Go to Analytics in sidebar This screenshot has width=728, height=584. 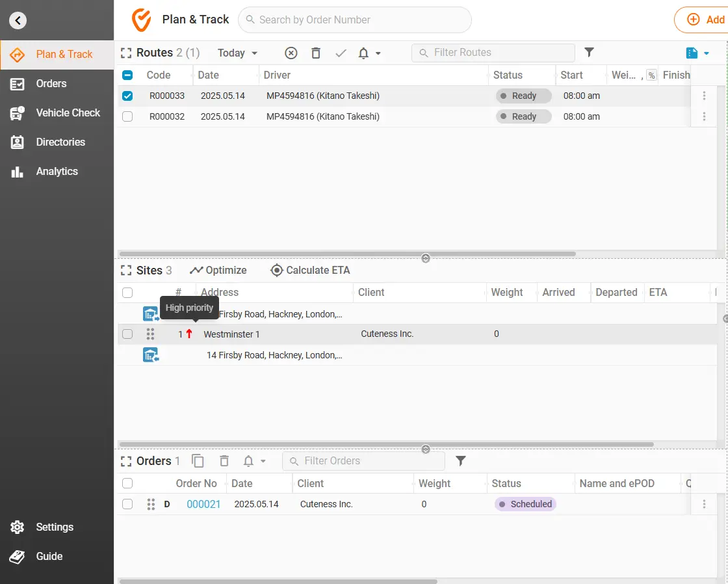pyautogui.click(x=57, y=172)
